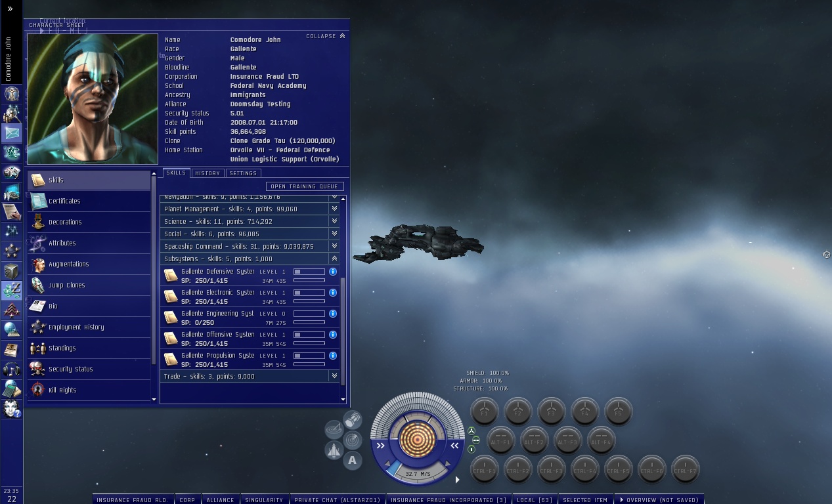Screen dimensions: 832x504
Task: Switch to the Settings tab
Action: (x=243, y=173)
